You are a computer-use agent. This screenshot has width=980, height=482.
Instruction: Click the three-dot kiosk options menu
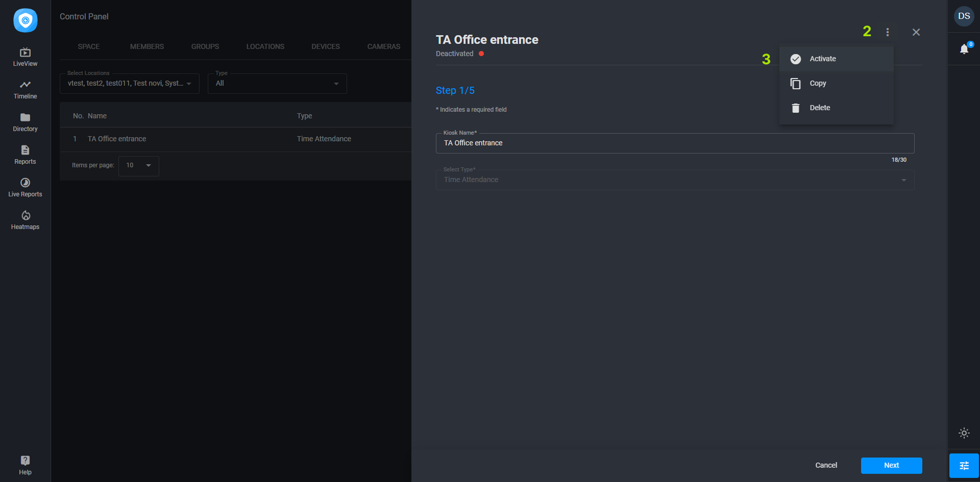click(888, 32)
